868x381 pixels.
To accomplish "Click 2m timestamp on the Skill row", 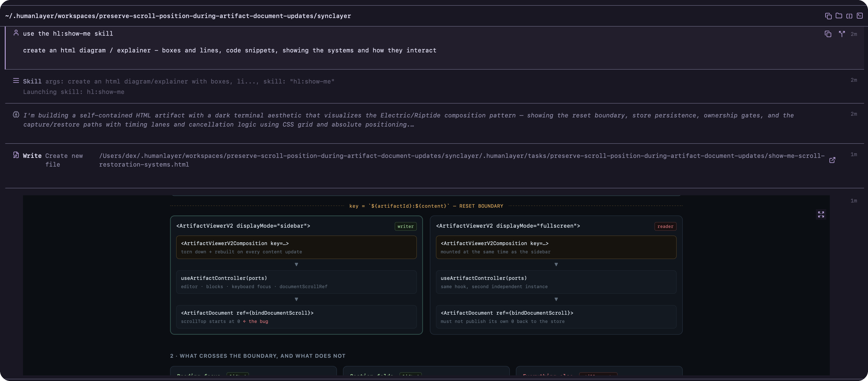I will (853, 80).
